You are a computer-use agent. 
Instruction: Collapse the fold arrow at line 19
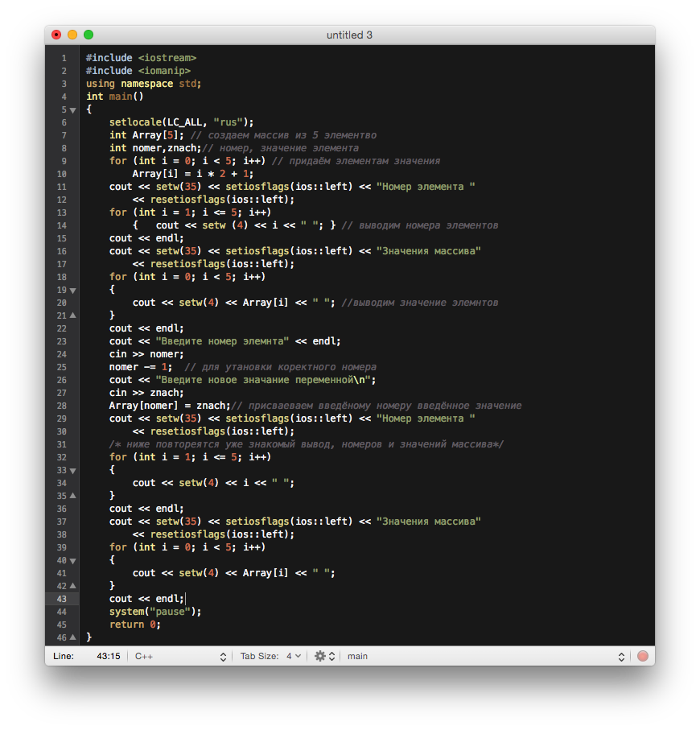pos(72,291)
